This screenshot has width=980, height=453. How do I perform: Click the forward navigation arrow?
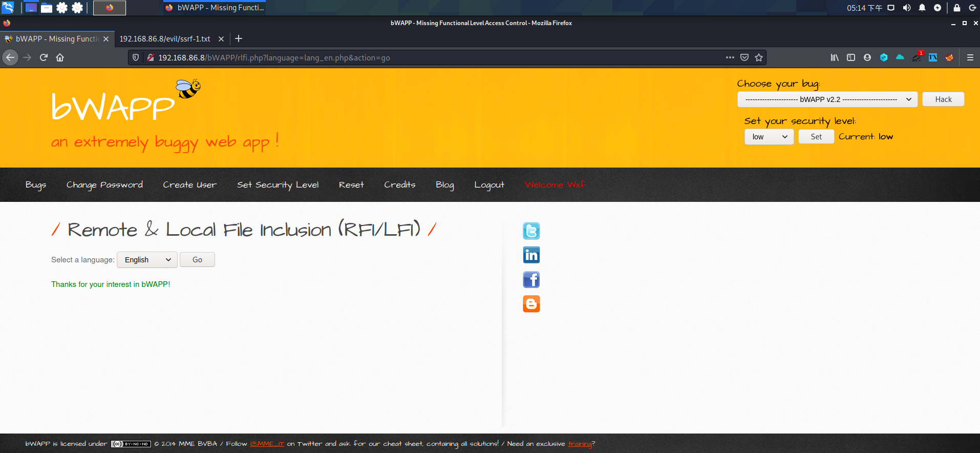pos(28,57)
